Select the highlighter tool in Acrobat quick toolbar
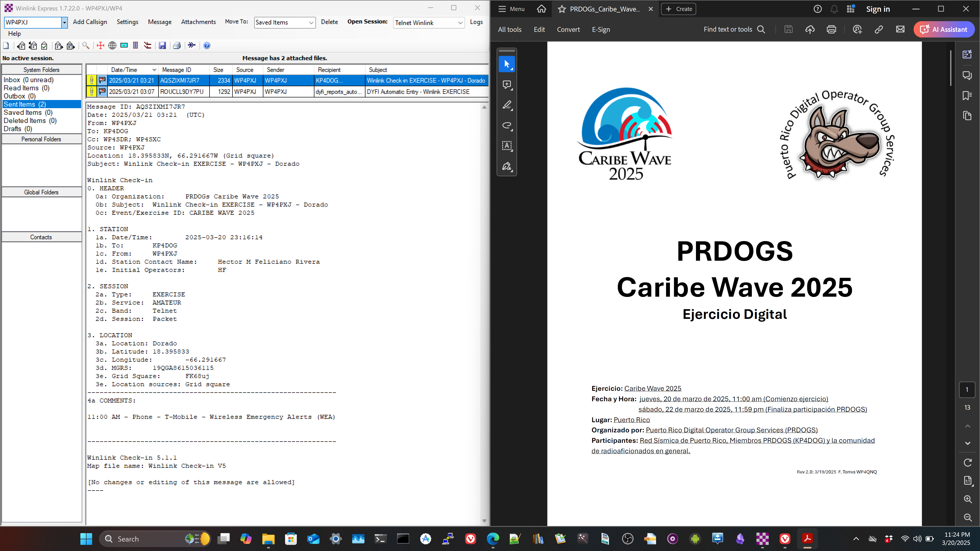Image resolution: width=980 pixels, height=551 pixels. (x=507, y=105)
